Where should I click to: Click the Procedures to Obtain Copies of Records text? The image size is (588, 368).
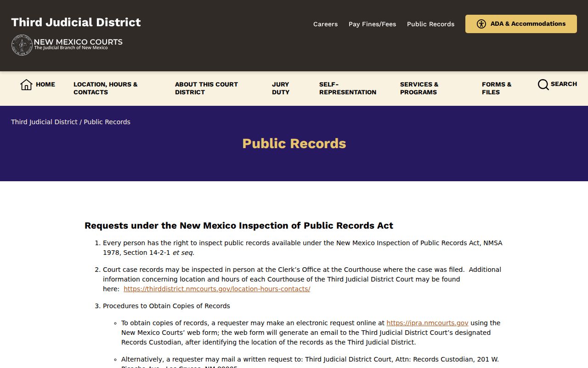click(166, 306)
